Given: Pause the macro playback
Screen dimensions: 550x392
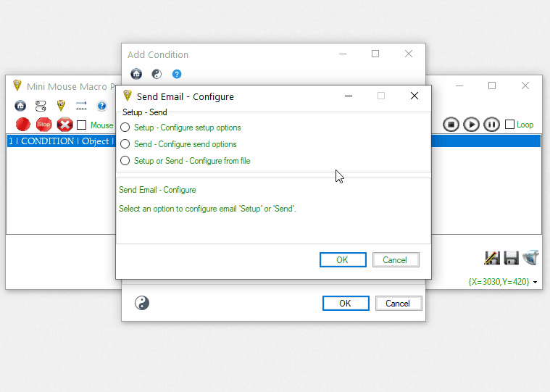Looking at the screenshot, I should pos(491,125).
